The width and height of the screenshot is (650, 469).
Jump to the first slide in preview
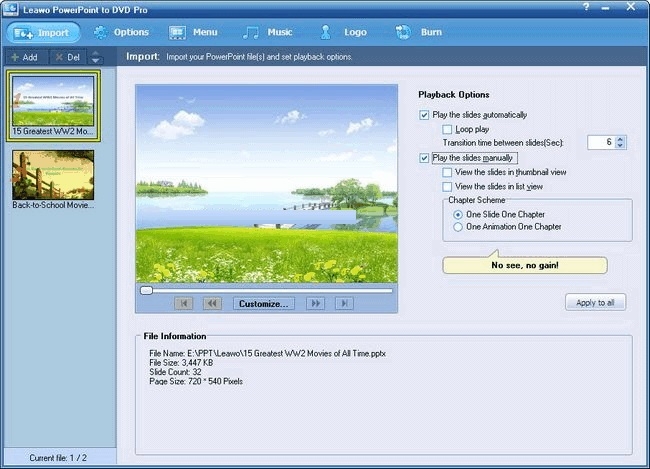coord(183,303)
